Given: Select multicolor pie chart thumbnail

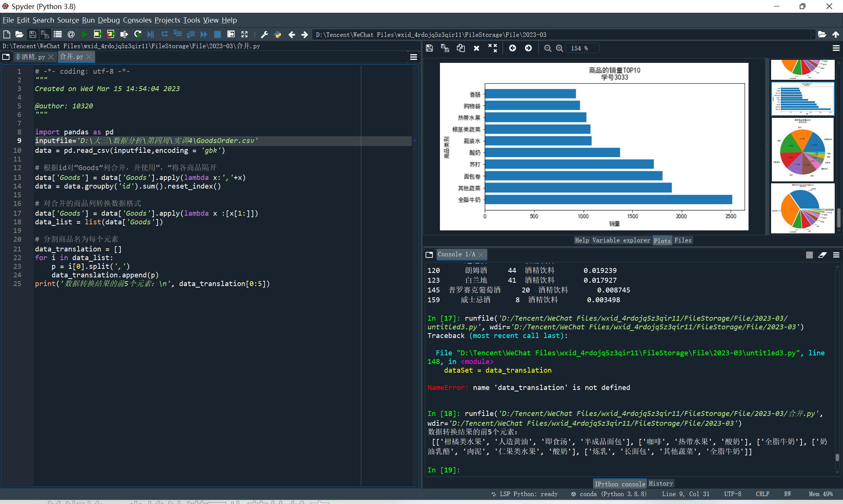Looking at the screenshot, I should pos(802,149).
